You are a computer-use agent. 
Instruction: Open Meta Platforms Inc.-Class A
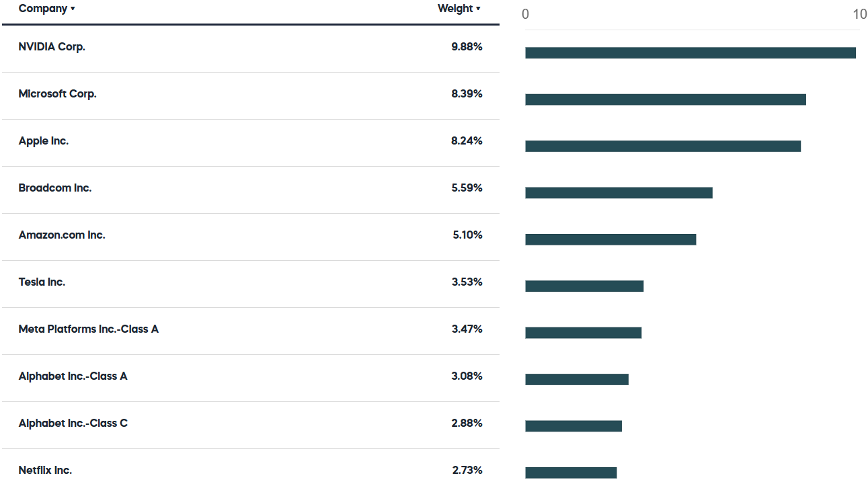click(x=89, y=329)
